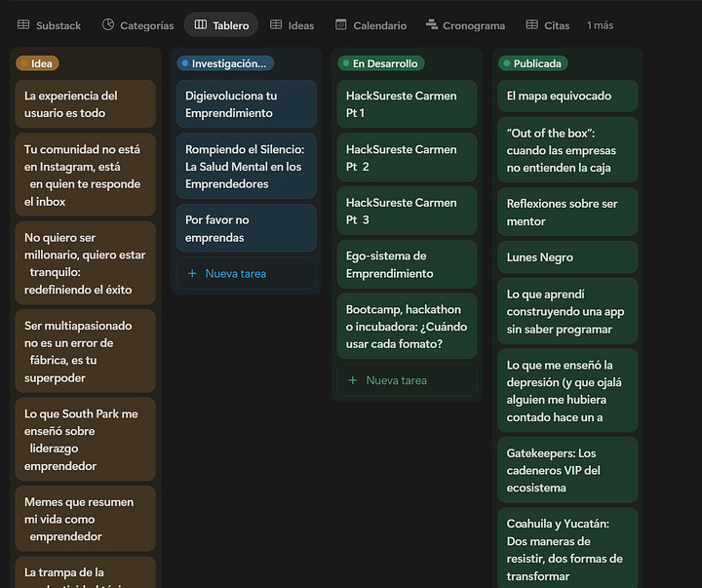Click the timeline icon beside Cronograma

[x=432, y=24]
